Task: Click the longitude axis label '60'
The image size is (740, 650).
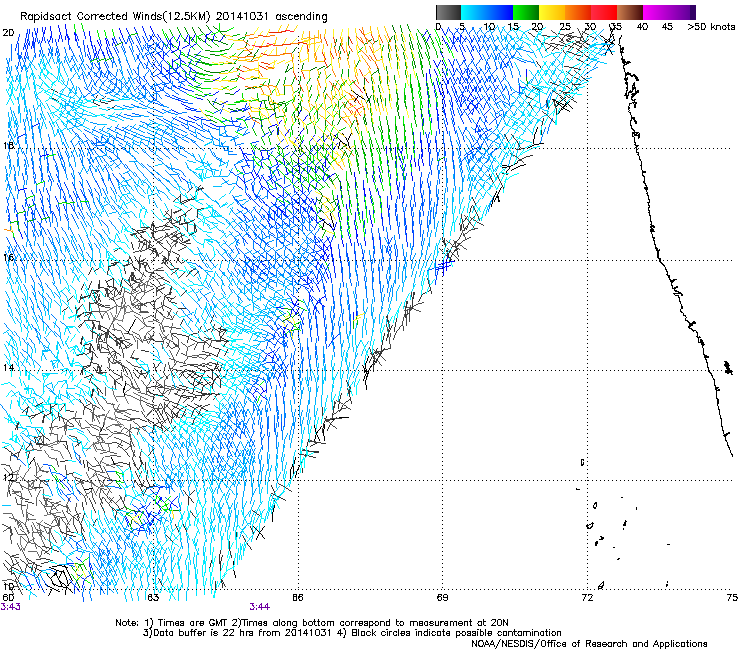Action: (x=8, y=598)
